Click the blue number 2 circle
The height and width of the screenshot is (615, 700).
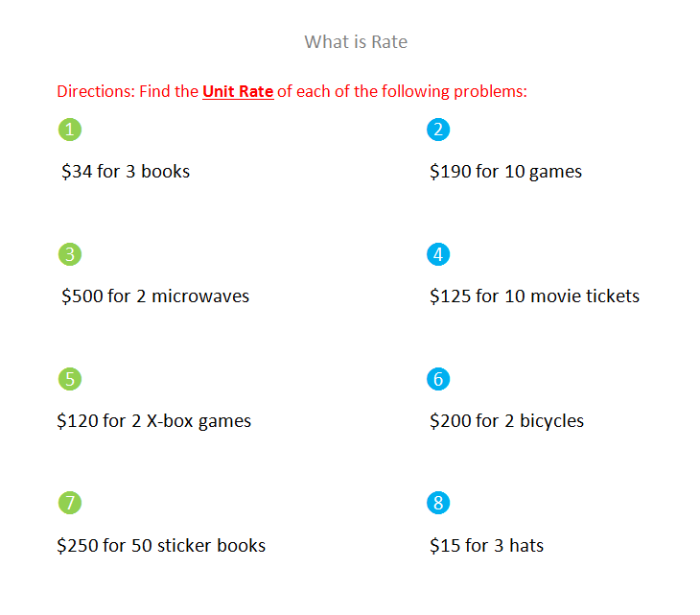[438, 130]
